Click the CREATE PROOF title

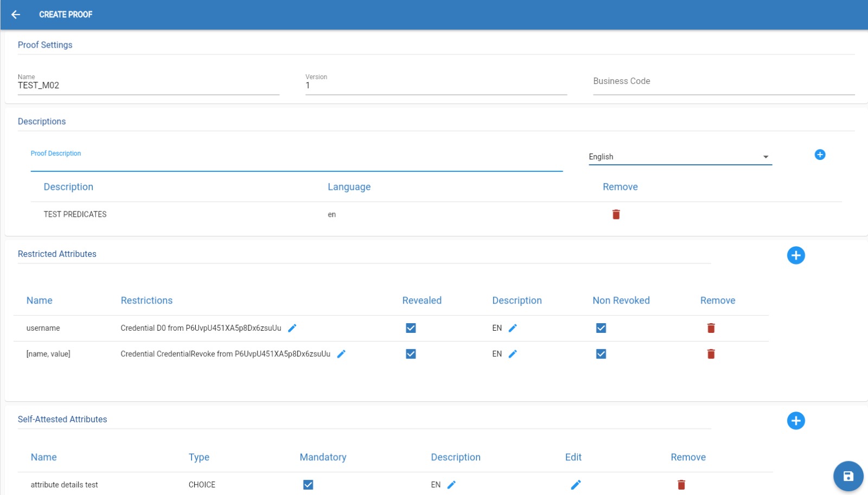point(66,15)
